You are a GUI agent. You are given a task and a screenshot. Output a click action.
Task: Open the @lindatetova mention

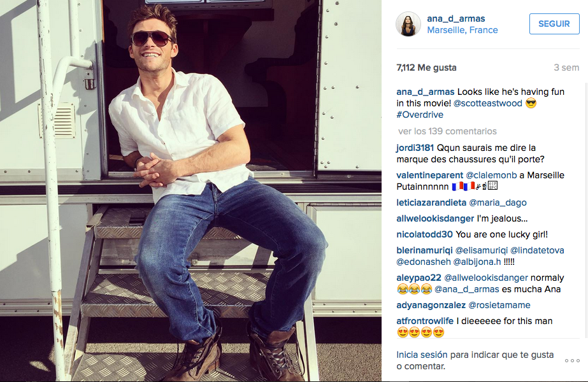click(537, 250)
